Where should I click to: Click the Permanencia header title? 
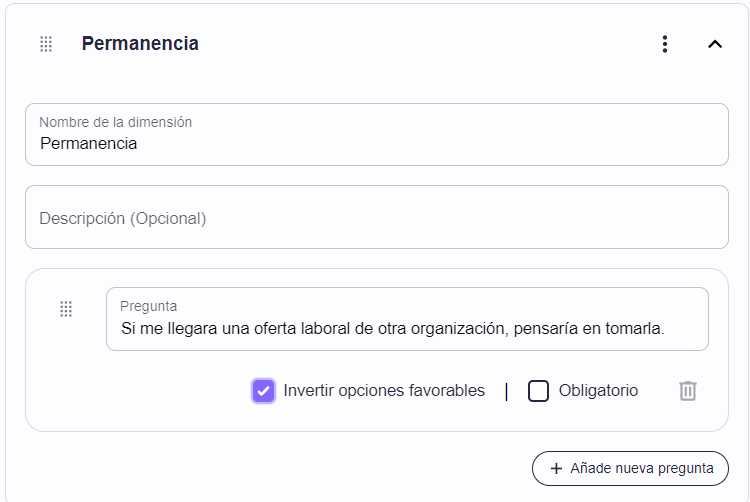coord(140,44)
